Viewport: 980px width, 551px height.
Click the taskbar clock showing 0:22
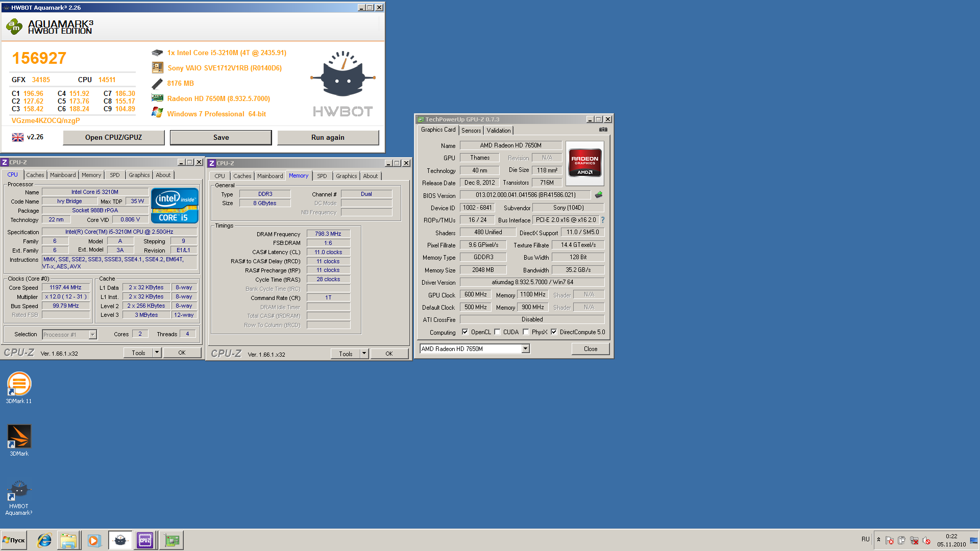tap(951, 540)
